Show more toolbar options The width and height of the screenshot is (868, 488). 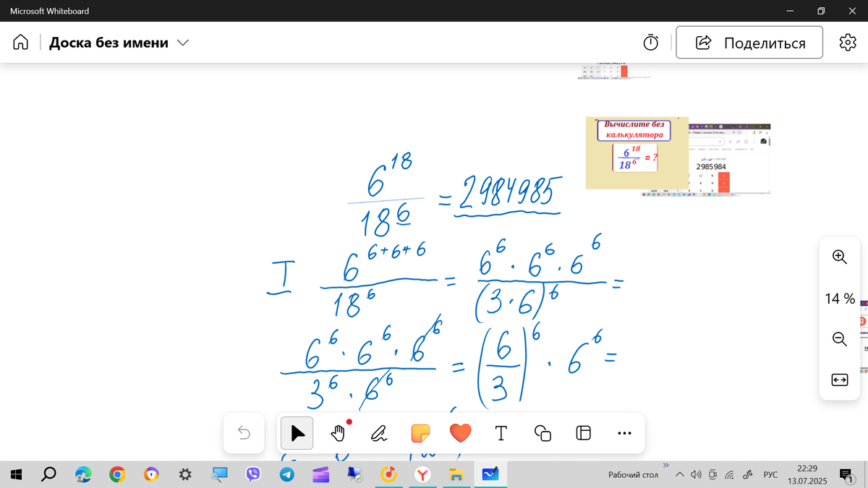pos(624,434)
